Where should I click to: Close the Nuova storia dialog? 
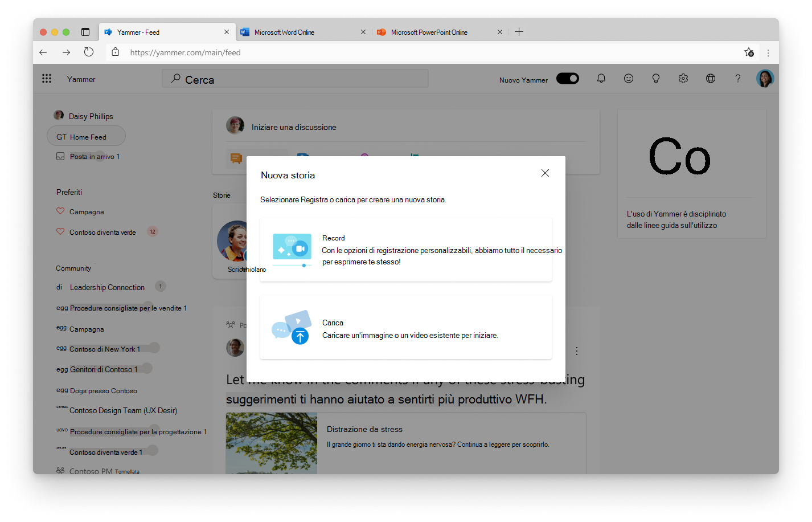pos(545,173)
